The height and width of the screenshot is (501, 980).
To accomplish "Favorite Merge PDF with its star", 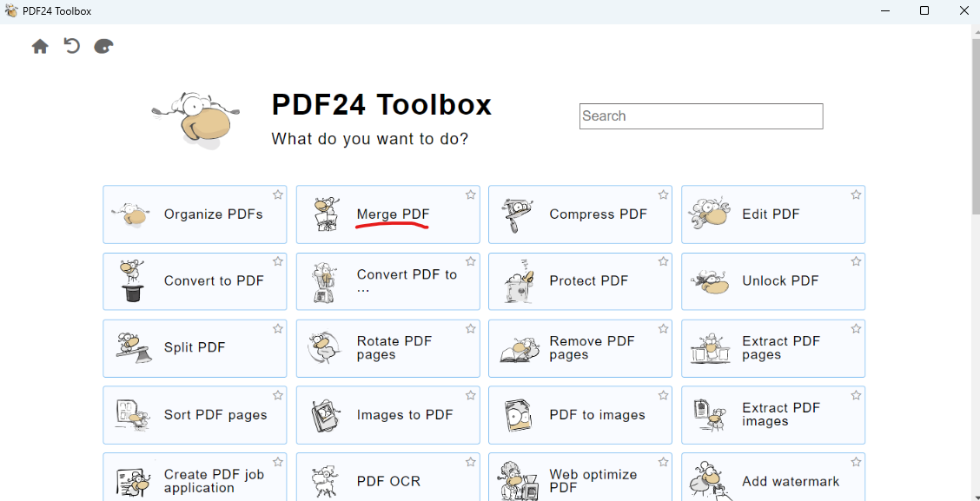I will coord(471,194).
